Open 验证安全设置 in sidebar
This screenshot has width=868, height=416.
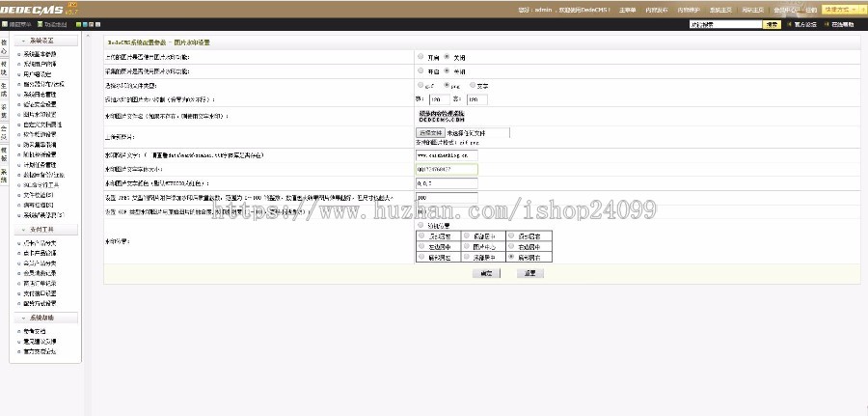(40, 104)
